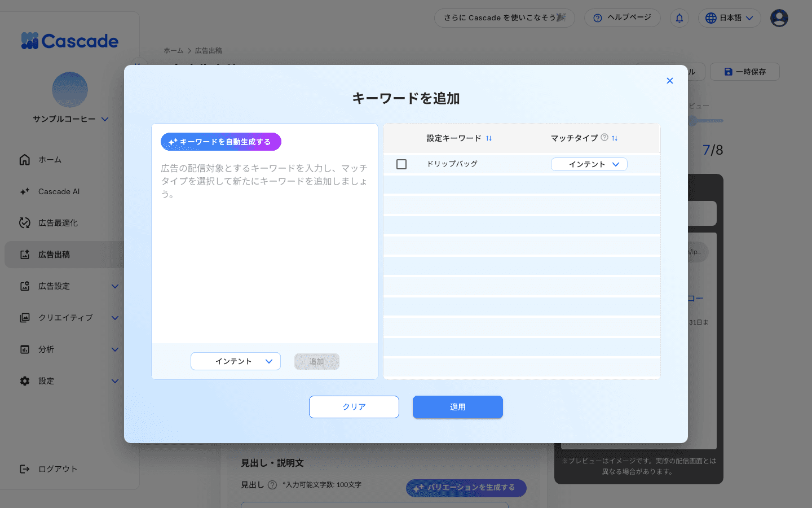
Task: Click the 設定 gear icon
Action: point(25,381)
